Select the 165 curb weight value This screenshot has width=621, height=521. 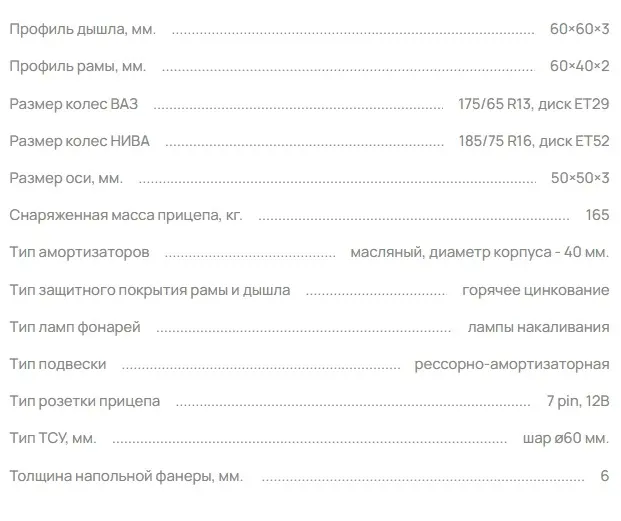point(597,215)
